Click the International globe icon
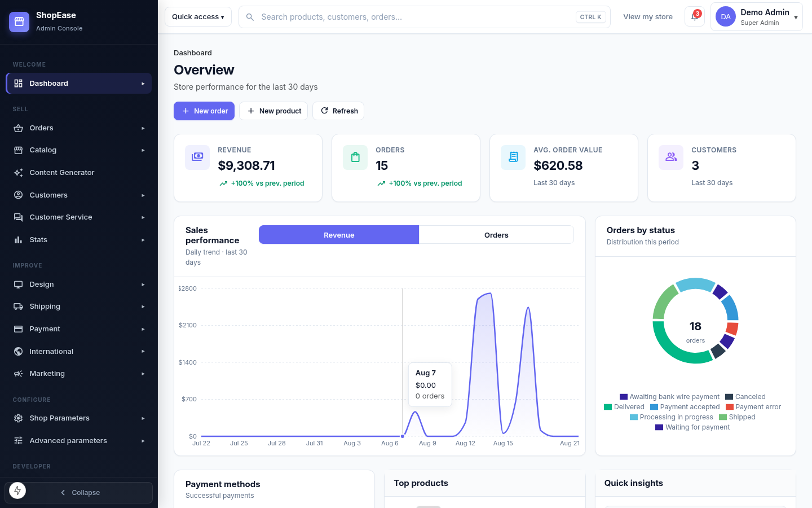 point(19,351)
